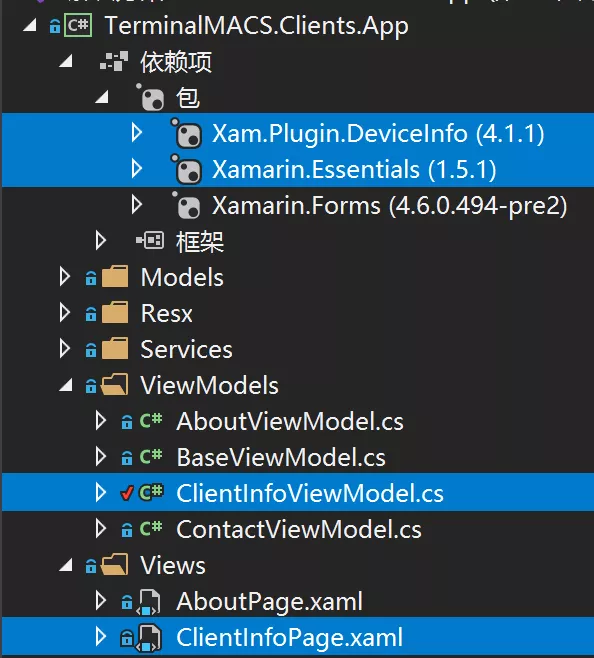Open AboutPage.xaml file name
594x658 pixels.
point(270,602)
